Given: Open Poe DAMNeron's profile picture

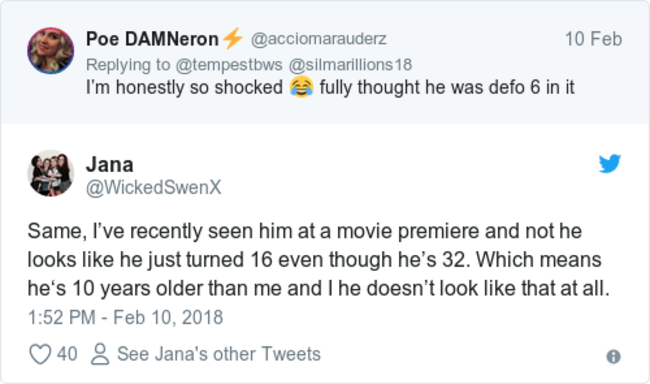Looking at the screenshot, I should (x=51, y=51).
